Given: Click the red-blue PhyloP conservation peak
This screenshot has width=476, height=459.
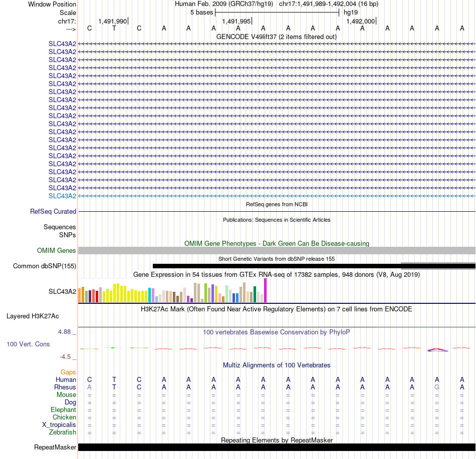Looking at the screenshot, I should coord(437,350).
